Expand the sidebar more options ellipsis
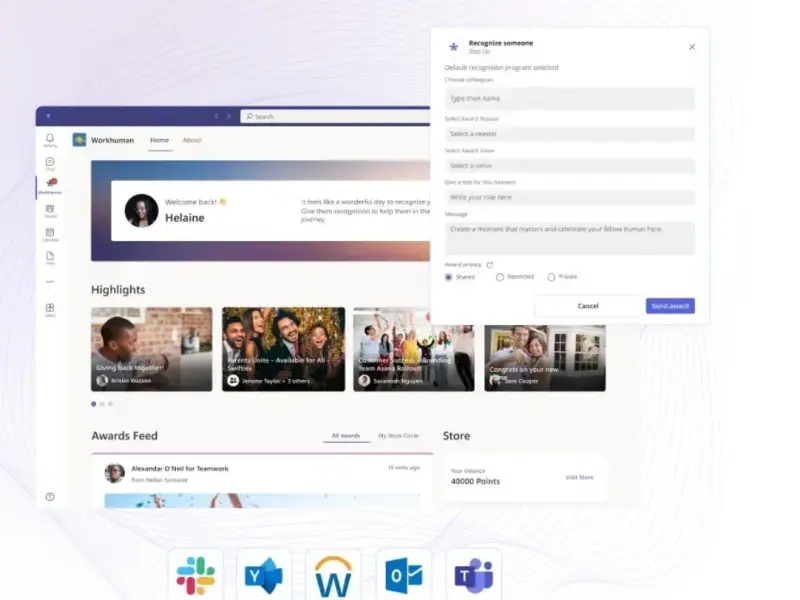The width and height of the screenshot is (800, 600). point(50,282)
